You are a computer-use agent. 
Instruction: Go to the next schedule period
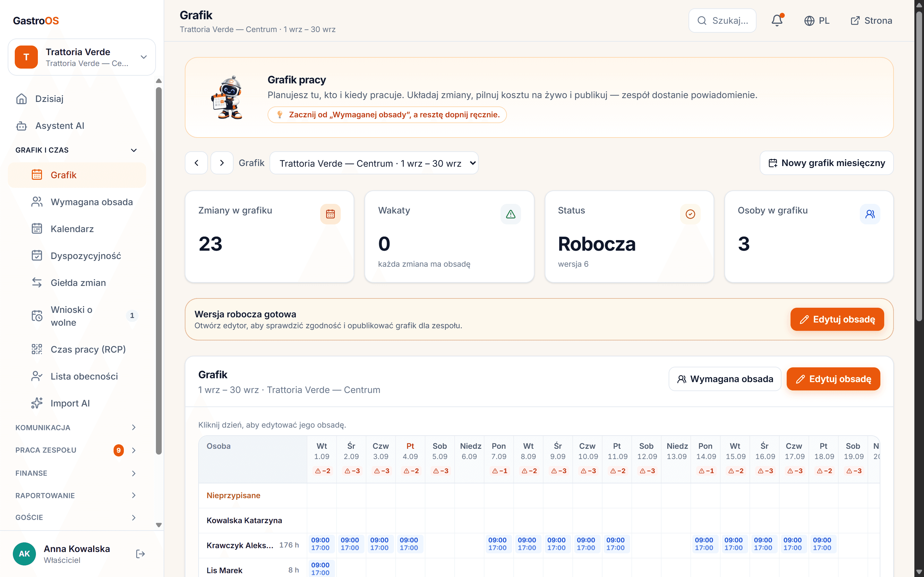(222, 163)
